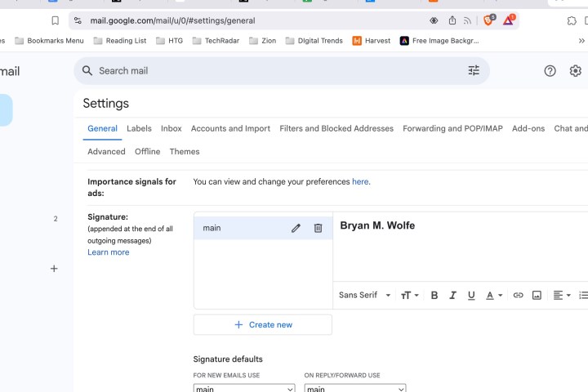Open Sans Serif font dropdown
The height and width of the screenshot is (392, 588).
tap(364, 295)
